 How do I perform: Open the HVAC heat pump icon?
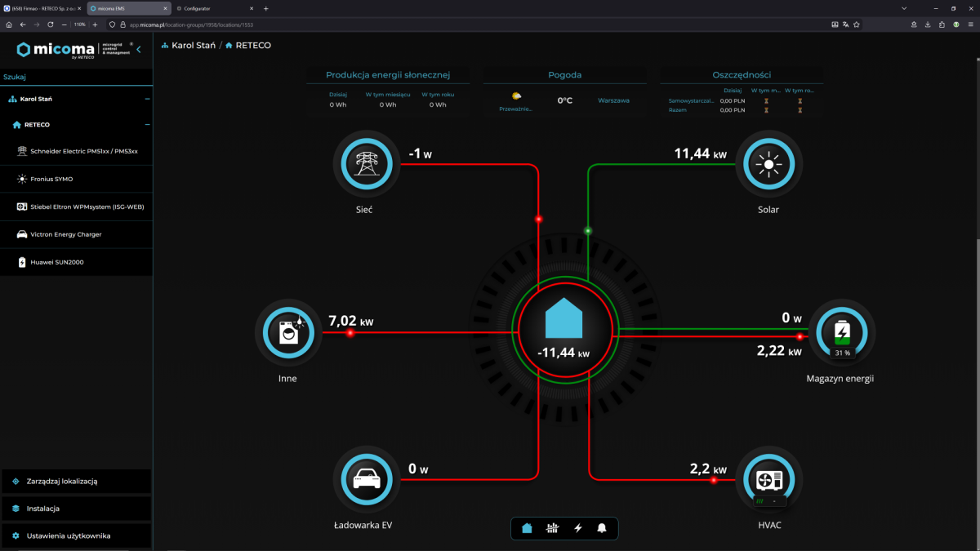click(768, 479)
